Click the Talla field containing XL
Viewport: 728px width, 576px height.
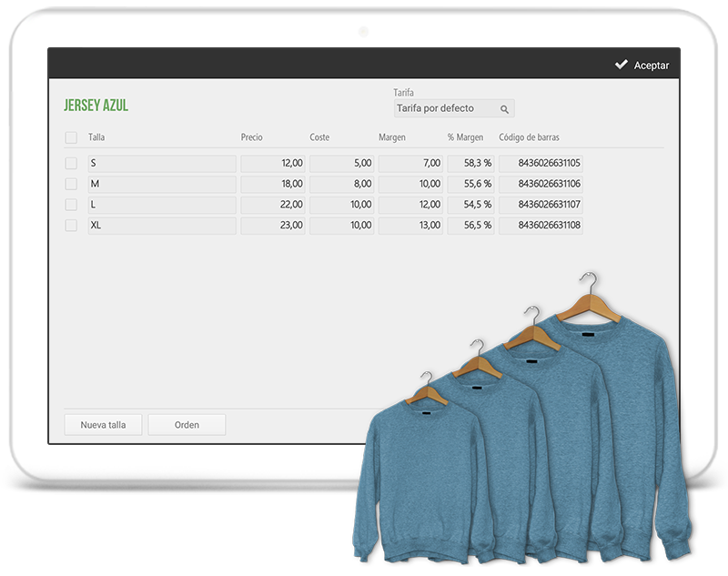(x=161, y=226)
